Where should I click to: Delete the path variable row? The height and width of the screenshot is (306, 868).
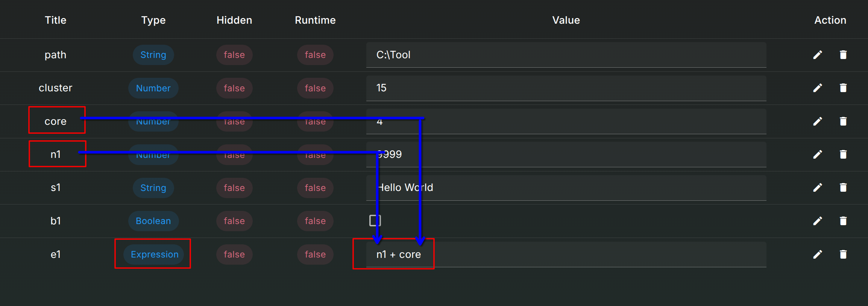point(843,55)
